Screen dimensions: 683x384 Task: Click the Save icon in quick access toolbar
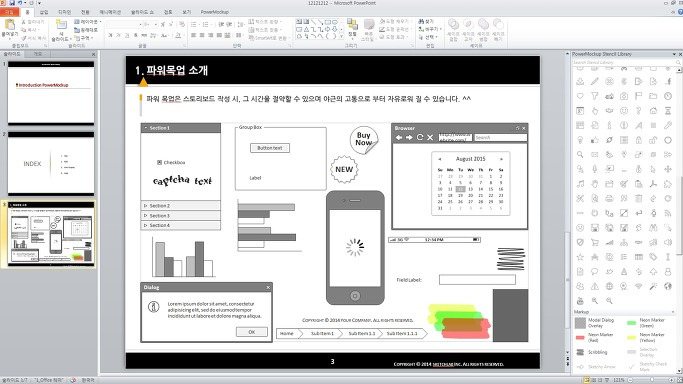12,3
